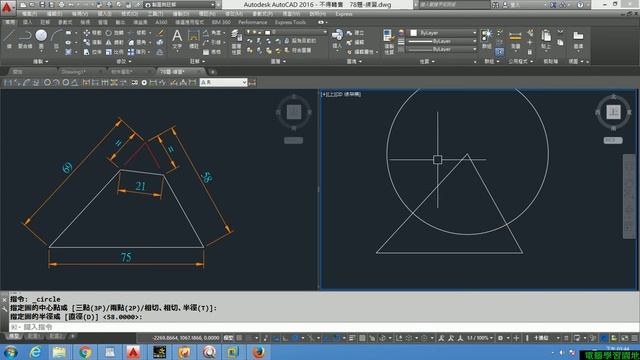Viewport: 640px width, 360px height.
Task: Click the Plot/print icon in quick access toolbar
Action: click(x=61, y=5)
